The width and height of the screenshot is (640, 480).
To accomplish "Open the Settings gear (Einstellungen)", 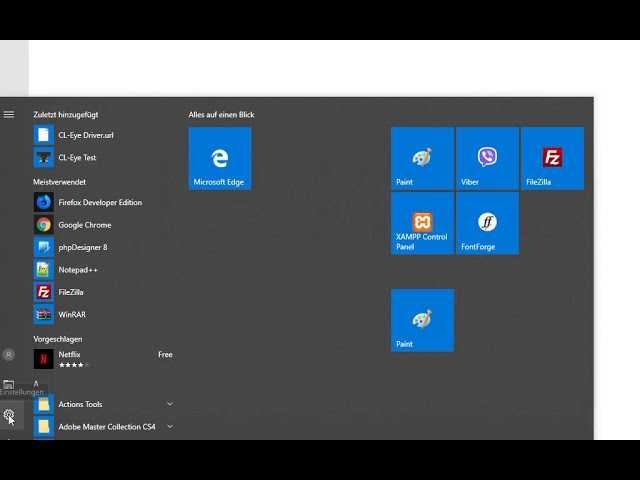I will [x=9, y=415].
